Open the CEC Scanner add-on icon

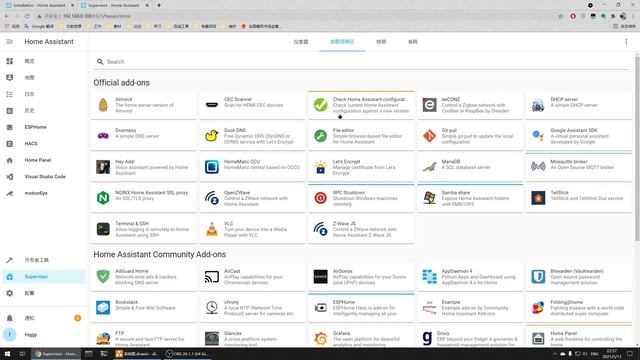point(211,105)
